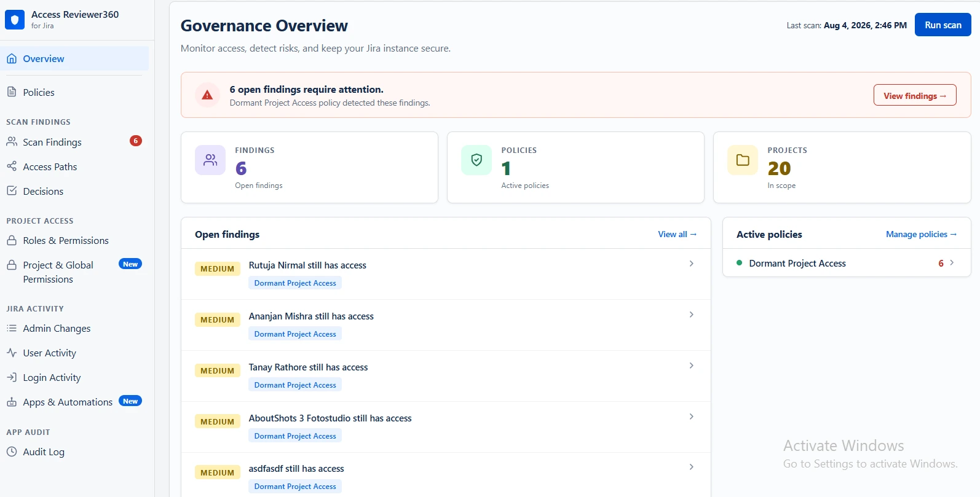The image size is (980, 497).
Task: Click the Audit Log clock icon
Action: coord(12,452)
